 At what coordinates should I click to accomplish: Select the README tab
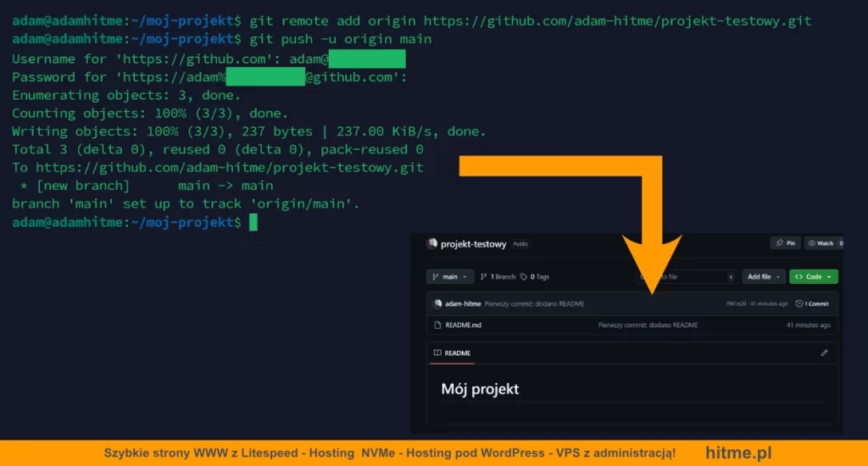(x=453, y=353)
